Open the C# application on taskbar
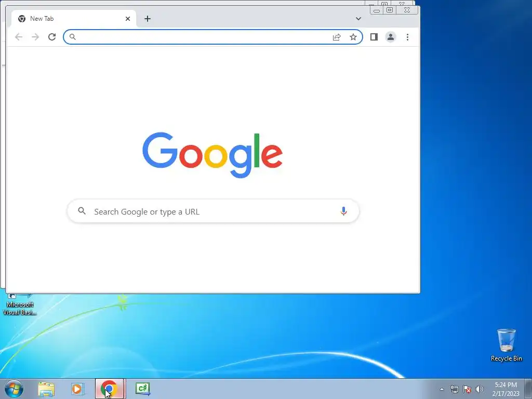Image resolution: width=532 pixels, height=399 pixels. tap(142, 389)
